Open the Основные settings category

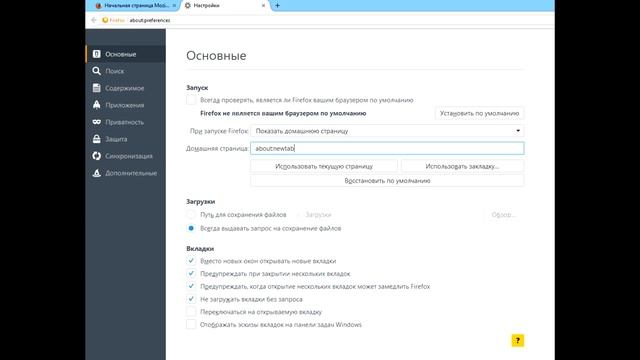point(126,54)
